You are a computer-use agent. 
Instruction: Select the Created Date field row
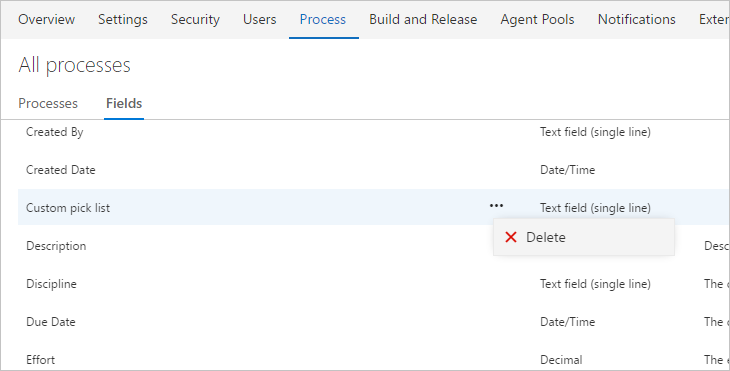[374, 170]
